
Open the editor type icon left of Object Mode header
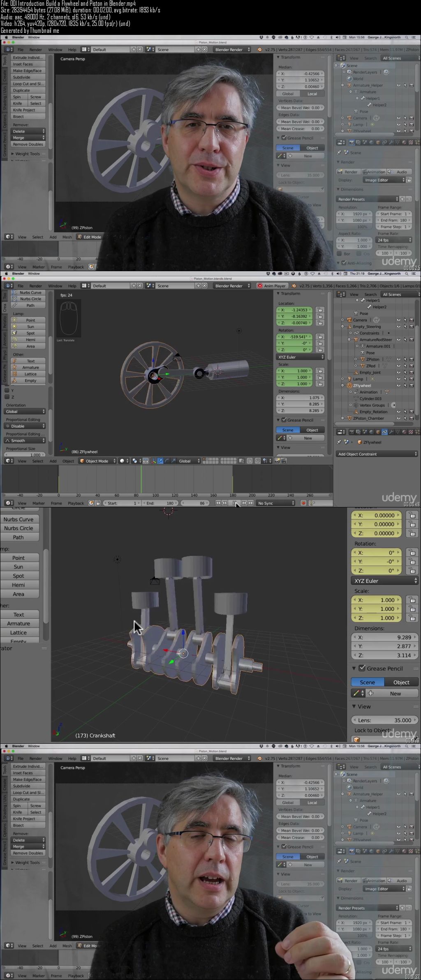tap(9, 461)
